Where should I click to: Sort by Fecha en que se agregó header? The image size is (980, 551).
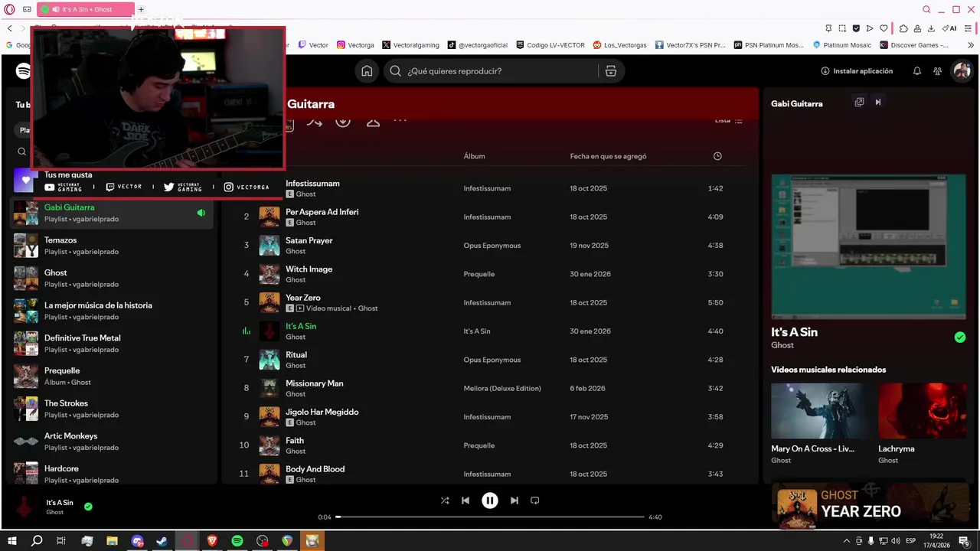(x=608, y=156)
